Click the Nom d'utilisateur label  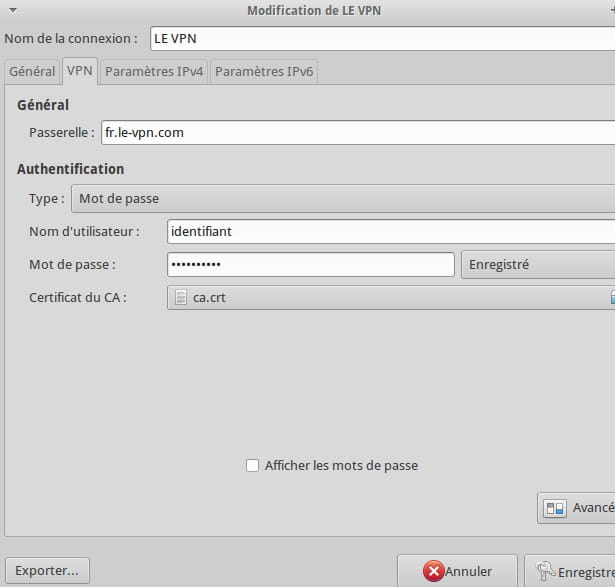(x=84, y=232)
